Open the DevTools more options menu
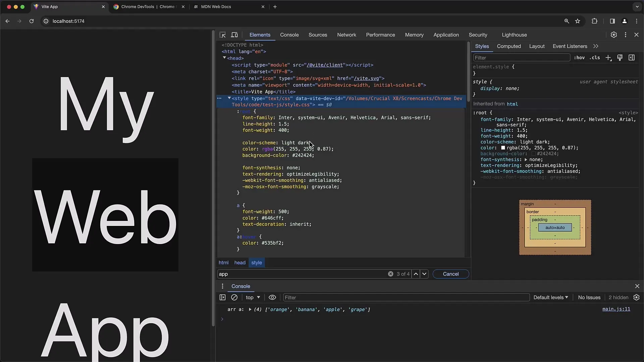This screenshot has height=362, width=644. (625, 35)
